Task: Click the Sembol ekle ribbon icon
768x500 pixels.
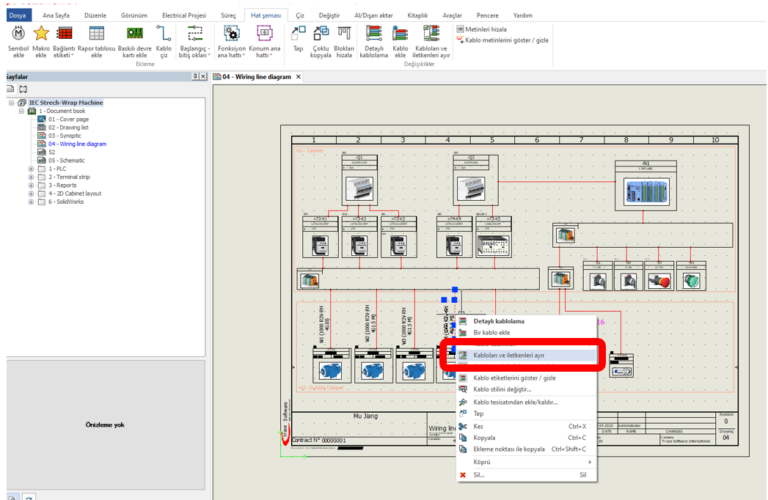Action: tap(17, 35)
